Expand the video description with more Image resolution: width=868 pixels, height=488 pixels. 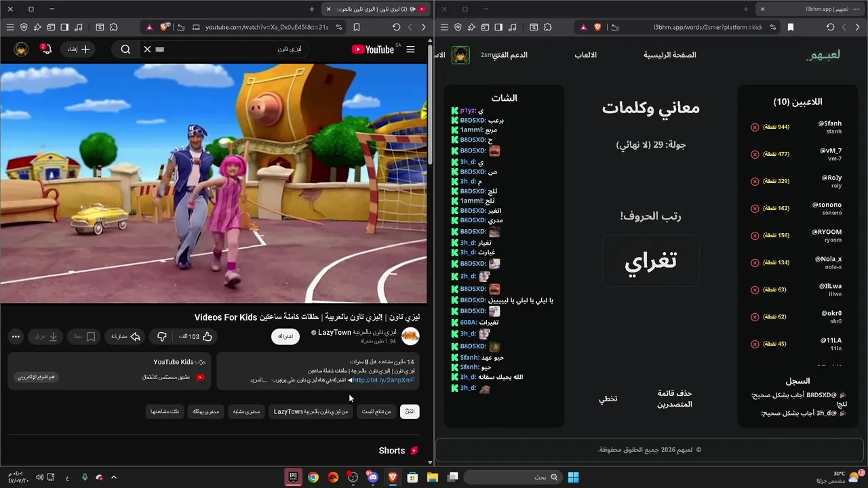point(258,380)
